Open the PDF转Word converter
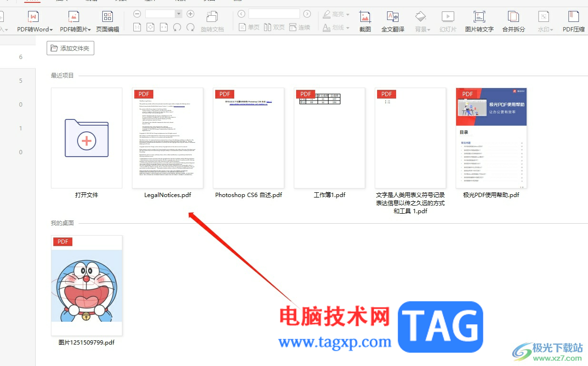 [x=35, y=21]
